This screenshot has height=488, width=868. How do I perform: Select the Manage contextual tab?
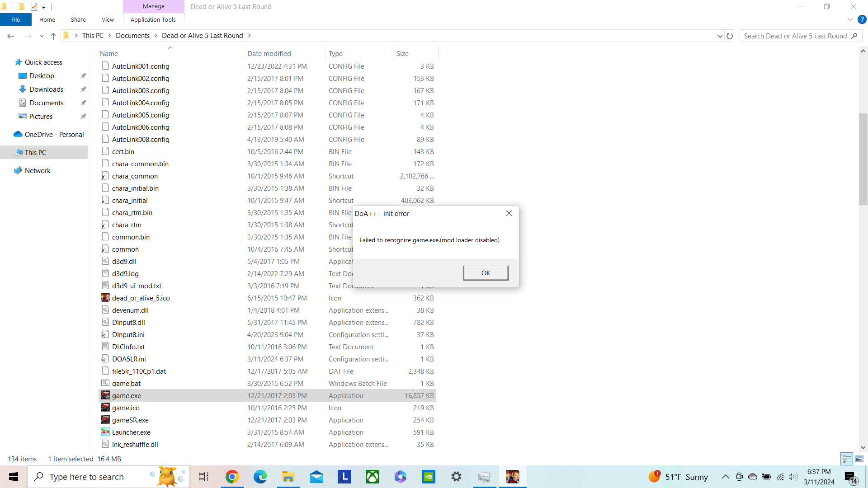(x=154, y=6)
